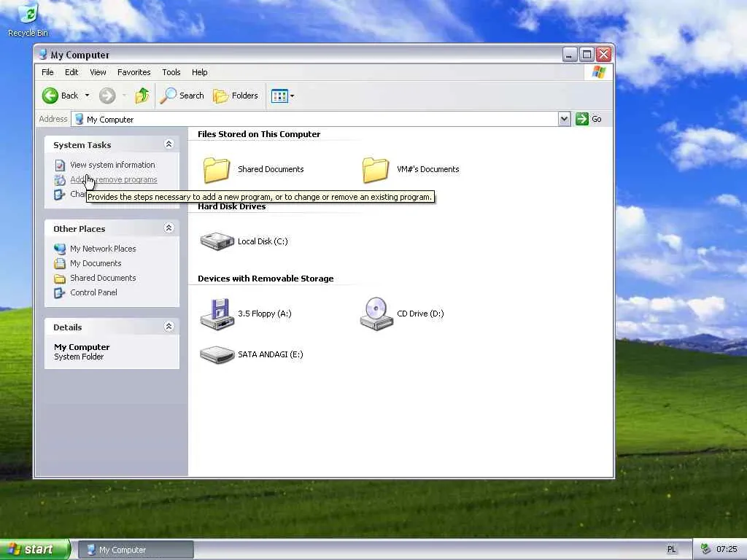Click the PL language indicator
The image size is (747, 560).
coord(671,550)
